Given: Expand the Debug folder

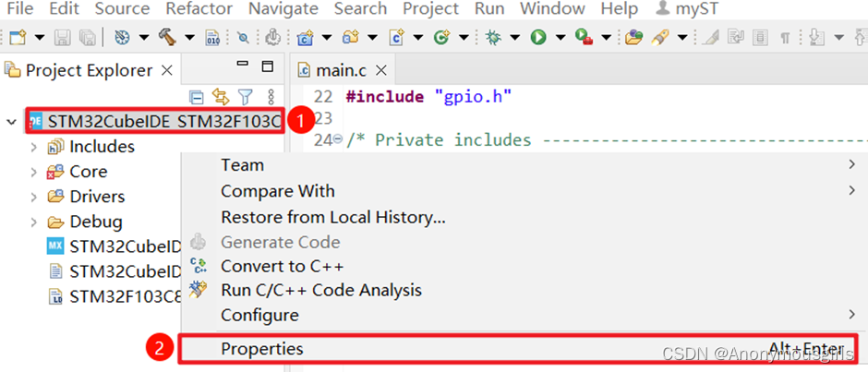Looking at the screenshot, I should tap(33, 222).
